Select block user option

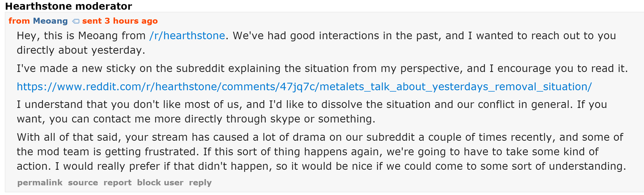pos(160,183)
